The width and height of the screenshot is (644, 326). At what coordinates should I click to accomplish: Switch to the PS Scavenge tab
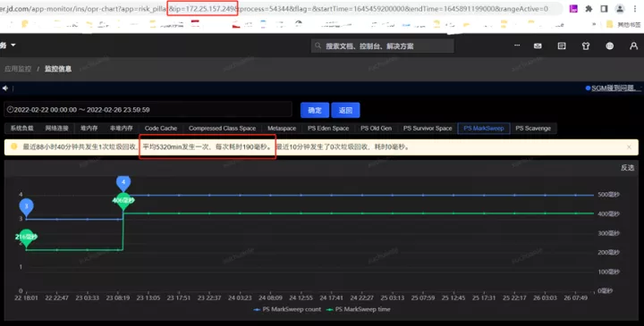[x=533, y=129]
